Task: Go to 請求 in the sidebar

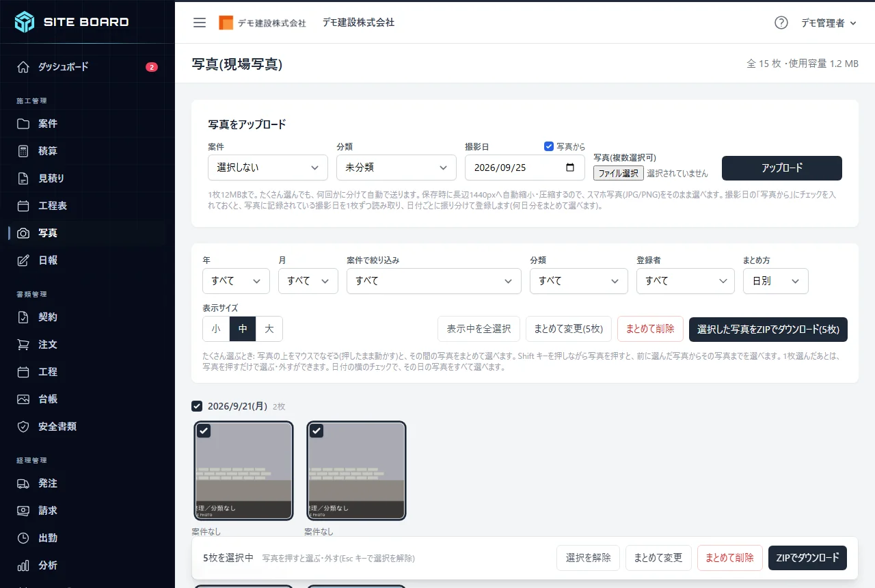Action: 87,511
